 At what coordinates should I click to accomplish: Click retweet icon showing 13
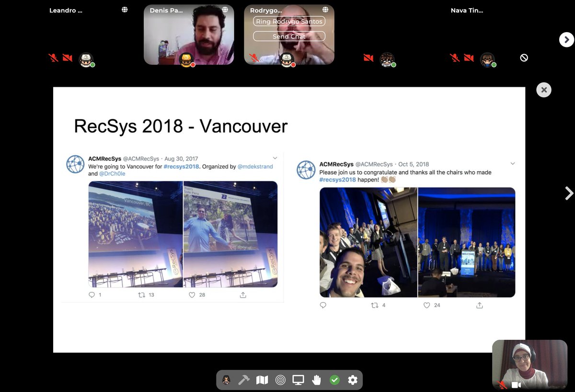pyautogui.click(x=141, y=295)
